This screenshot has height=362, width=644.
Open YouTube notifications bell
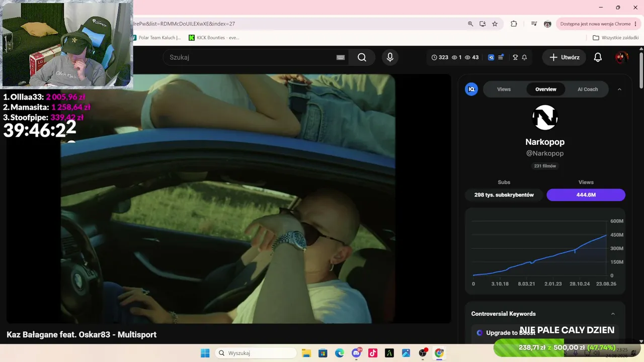click(x=598, y=57)
